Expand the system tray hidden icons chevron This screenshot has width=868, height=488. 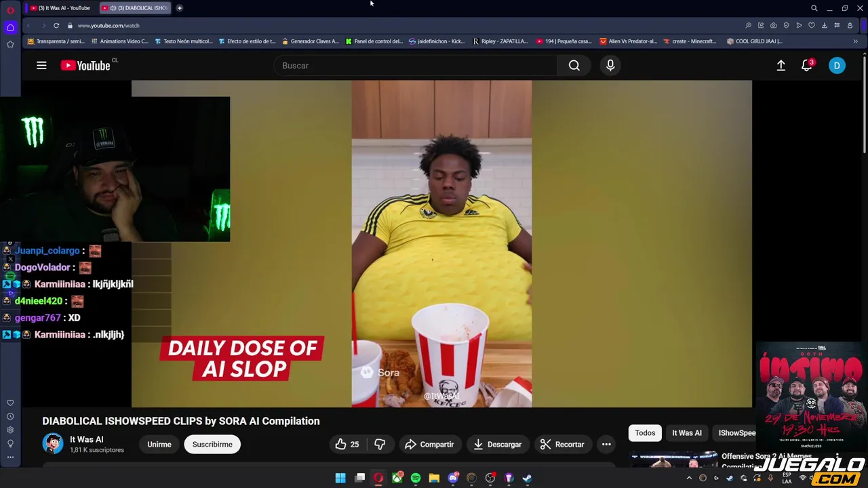[689, 478]
